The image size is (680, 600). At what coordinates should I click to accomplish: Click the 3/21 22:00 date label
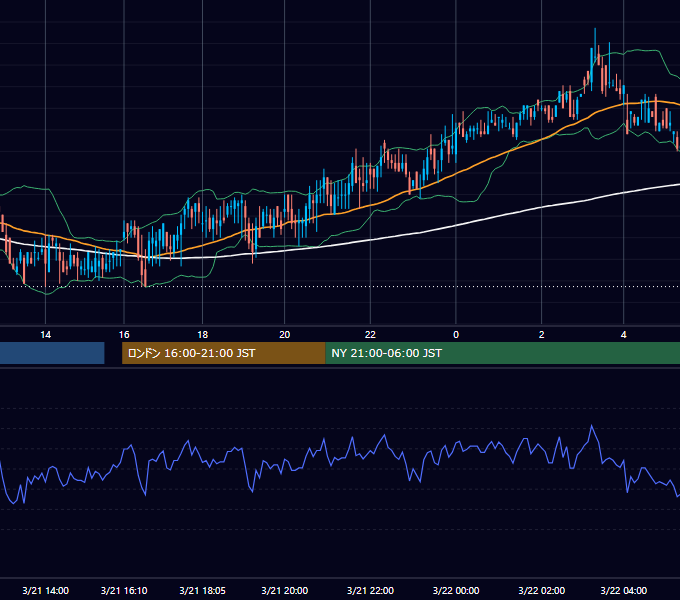point(370,590)
